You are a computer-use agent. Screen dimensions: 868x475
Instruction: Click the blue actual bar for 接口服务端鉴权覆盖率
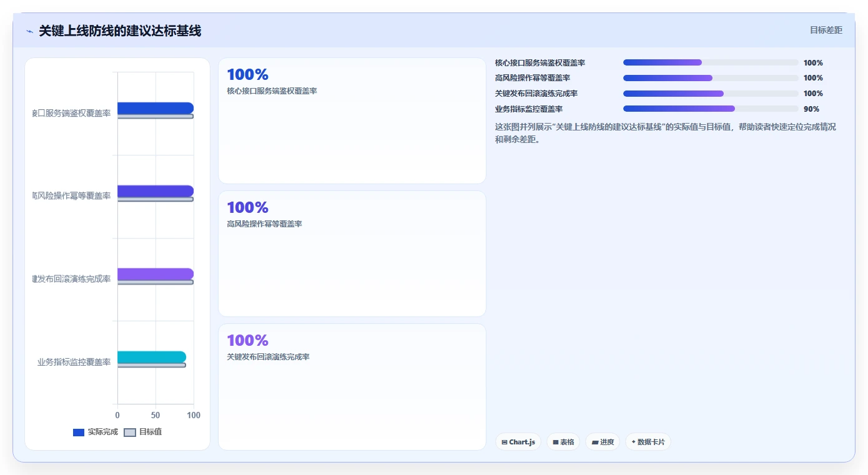click(155, 108)
